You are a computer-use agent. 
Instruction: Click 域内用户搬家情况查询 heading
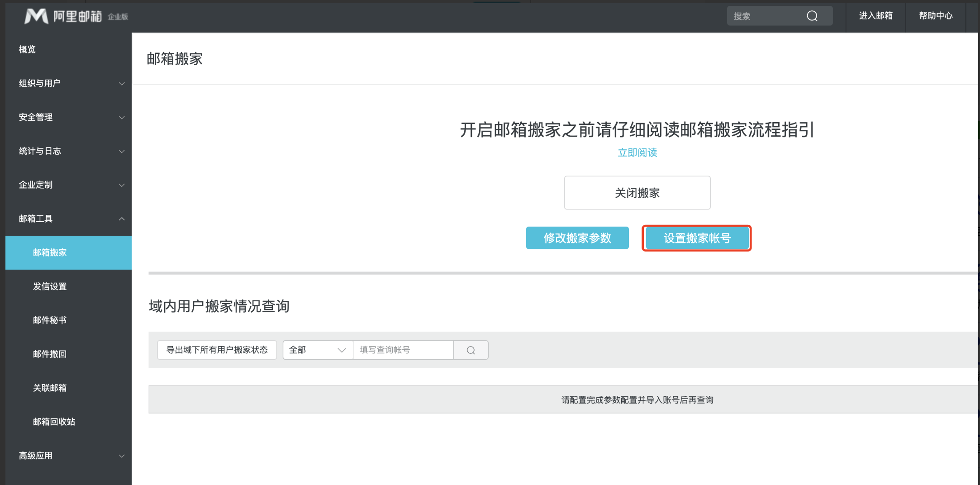219,306
